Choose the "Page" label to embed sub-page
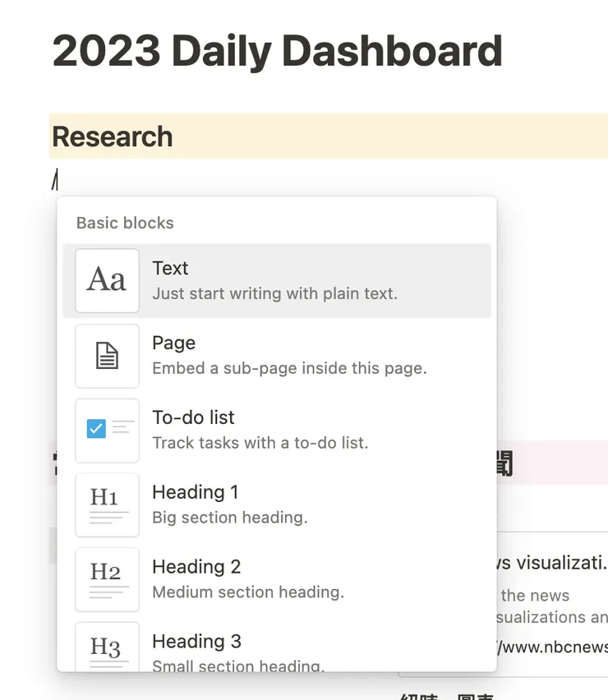The width and height of the screenshot is (608, 700). (x=173, y=343)
